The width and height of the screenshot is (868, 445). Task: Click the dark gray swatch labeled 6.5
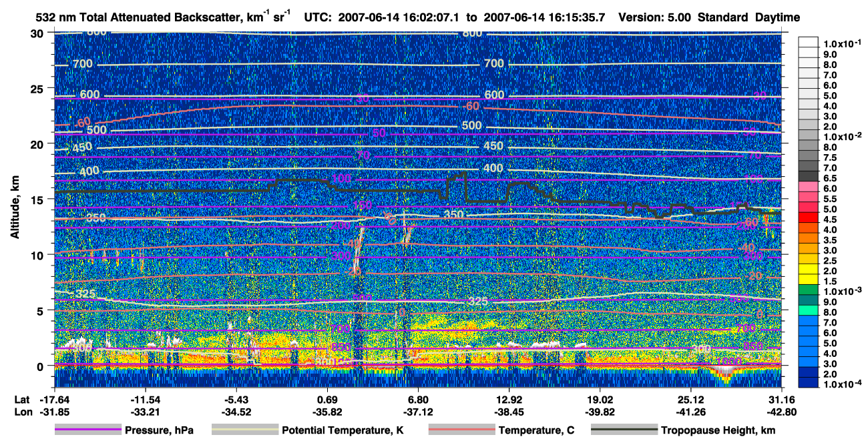tap(809, 176)
